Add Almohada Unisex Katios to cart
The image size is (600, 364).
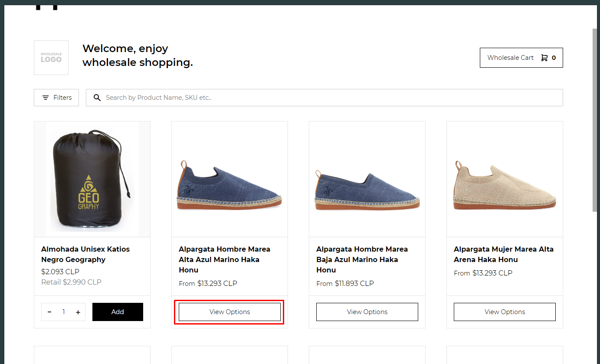click(118, 312)
